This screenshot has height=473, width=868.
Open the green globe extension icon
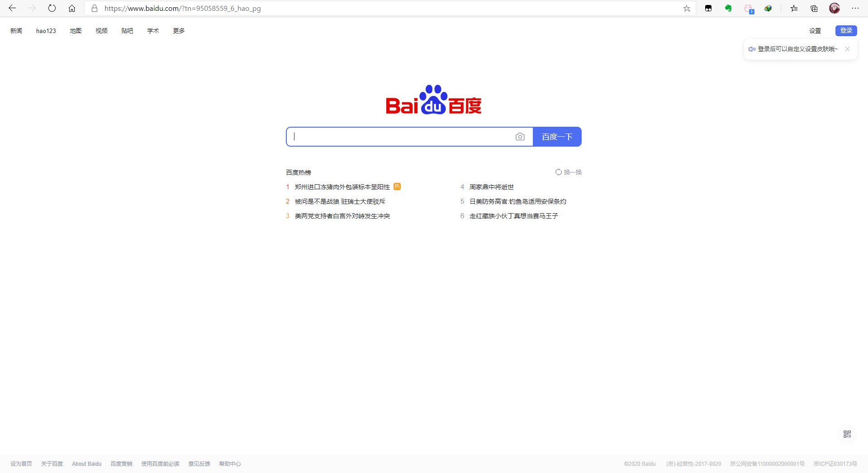[768, 8]
